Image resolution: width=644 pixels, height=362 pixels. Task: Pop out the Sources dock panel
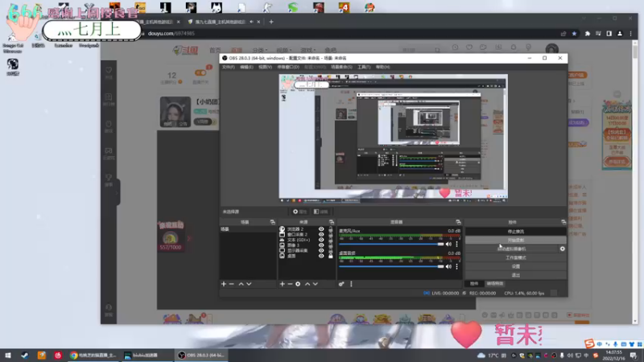[x=332, y=222]
